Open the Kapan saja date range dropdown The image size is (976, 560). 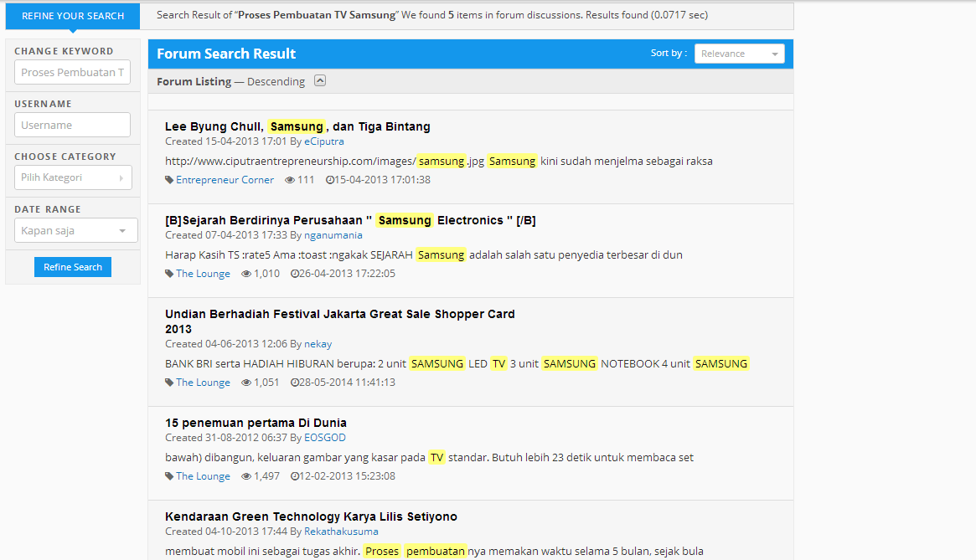(x=76, y=230)
